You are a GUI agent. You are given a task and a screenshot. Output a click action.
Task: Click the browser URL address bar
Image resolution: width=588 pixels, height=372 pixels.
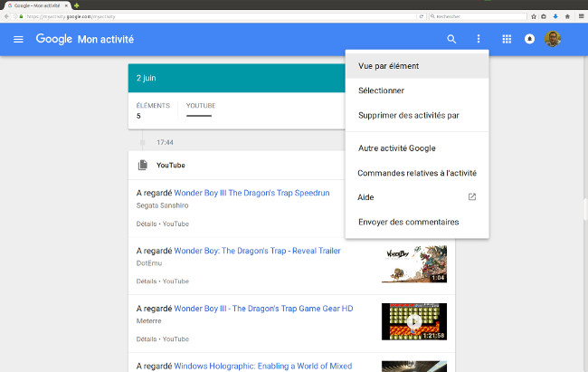pyautogui.click(x=208, y=16)
